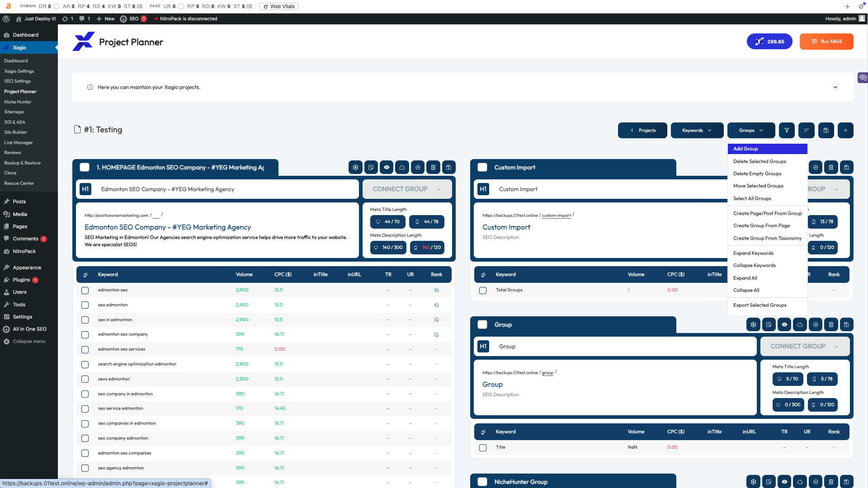Open the AI assistant icon at right edge

[x=863, y=78]
